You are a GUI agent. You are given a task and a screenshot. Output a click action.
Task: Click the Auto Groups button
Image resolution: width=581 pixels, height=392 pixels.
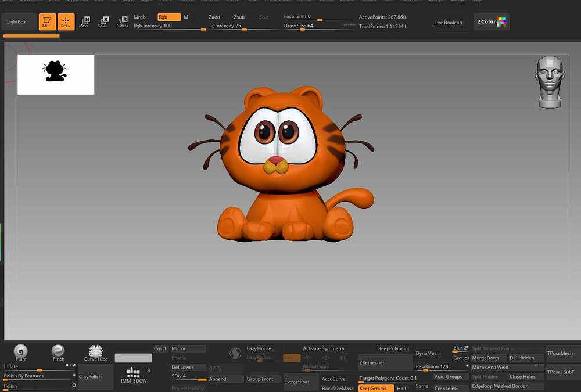451,377
